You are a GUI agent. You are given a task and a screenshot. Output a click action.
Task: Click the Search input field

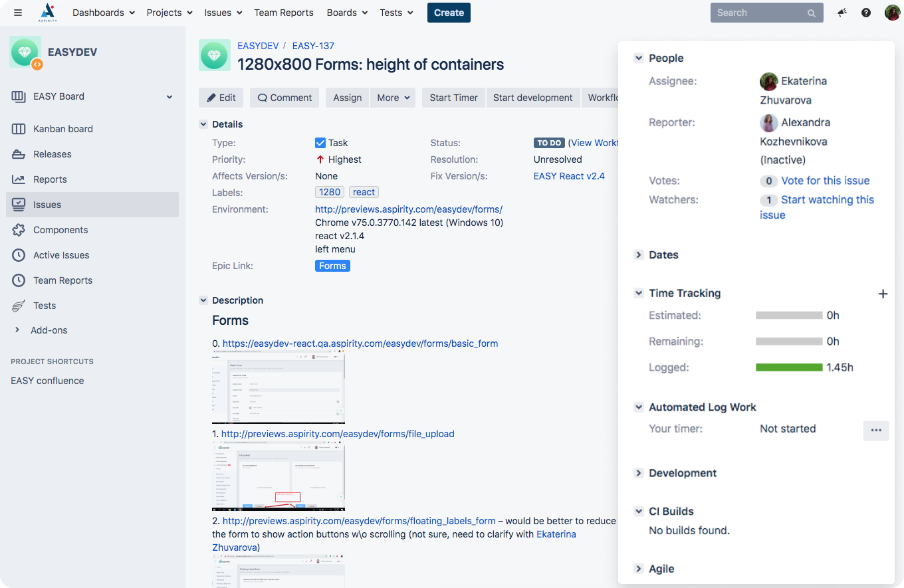click(766, 13)
